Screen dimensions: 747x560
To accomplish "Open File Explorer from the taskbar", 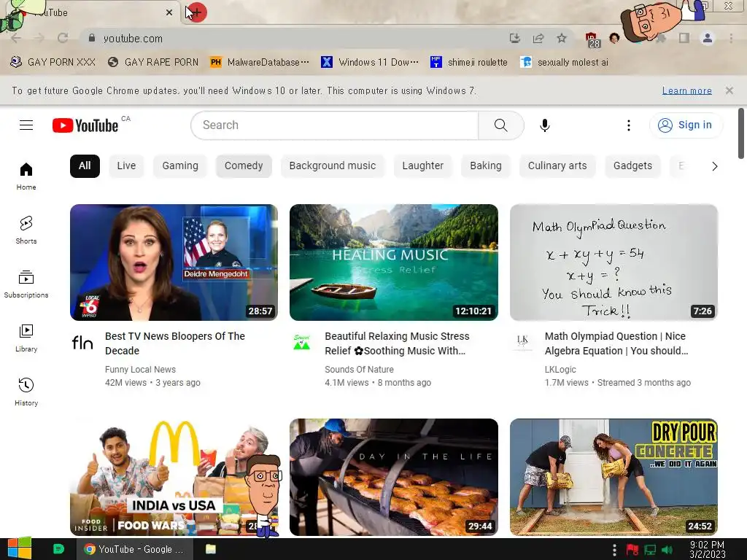I will [x=211, y=549].
